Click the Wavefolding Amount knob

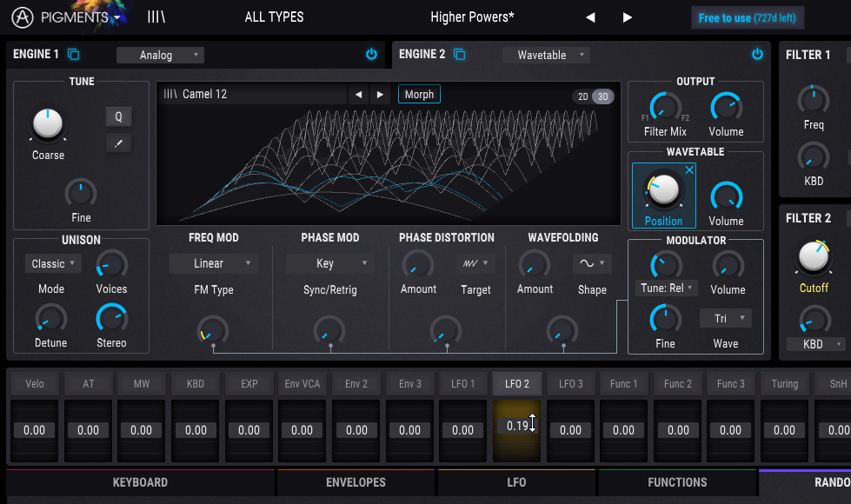tap(535, 265)
